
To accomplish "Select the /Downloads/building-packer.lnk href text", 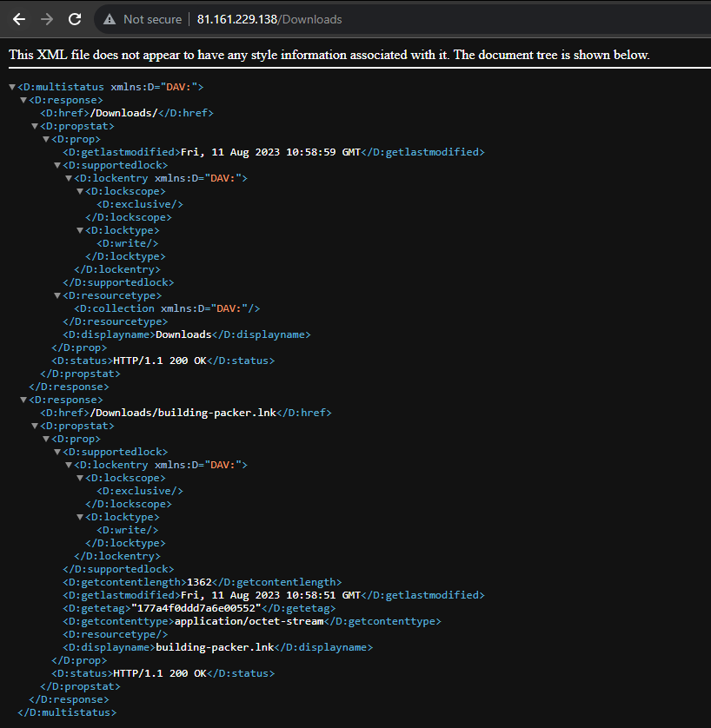I will click(183, 413).
